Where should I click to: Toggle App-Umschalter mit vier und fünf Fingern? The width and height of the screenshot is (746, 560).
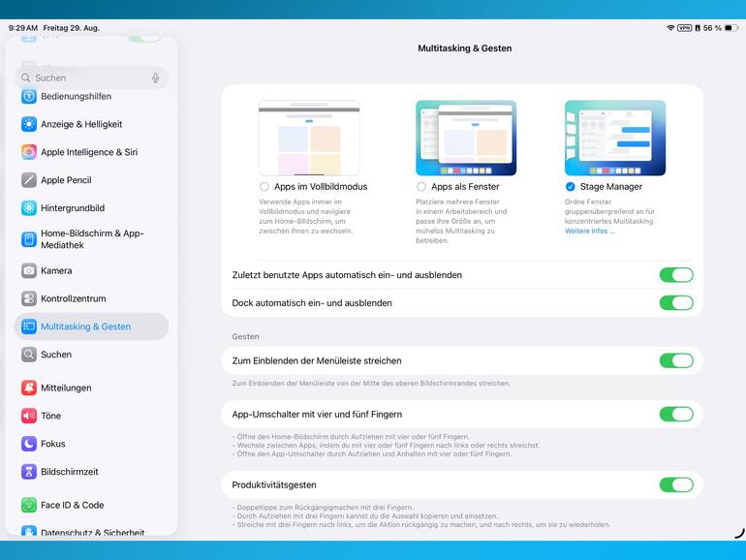click(x=676, y=415)
